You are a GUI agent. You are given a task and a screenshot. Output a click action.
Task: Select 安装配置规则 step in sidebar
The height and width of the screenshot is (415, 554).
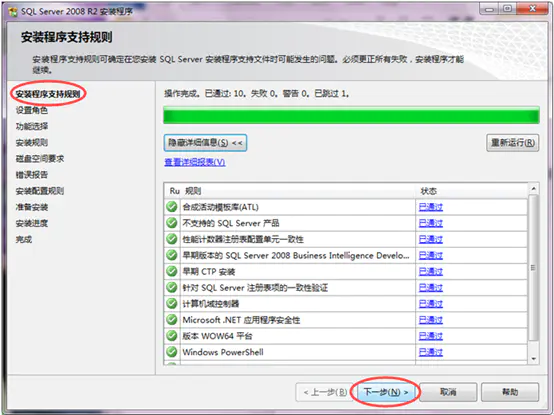pos(40,191)
